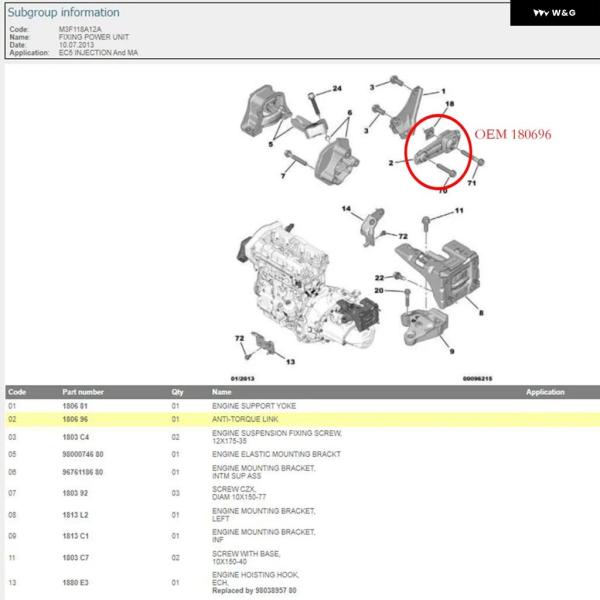This screenshot has width=600, height=600.
Task: Select the ENGINE SUPPORT YOKE row
Action: pos(300,406)
